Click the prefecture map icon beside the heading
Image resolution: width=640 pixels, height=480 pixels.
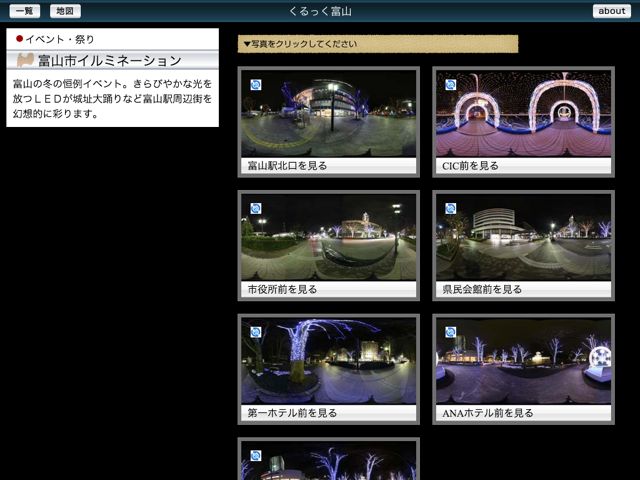click(25, 60)
